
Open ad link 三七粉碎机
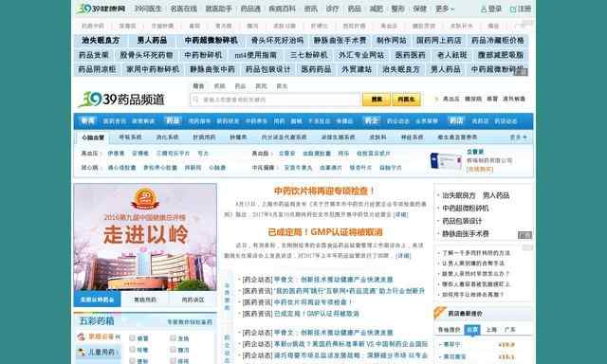pos(308,55)
